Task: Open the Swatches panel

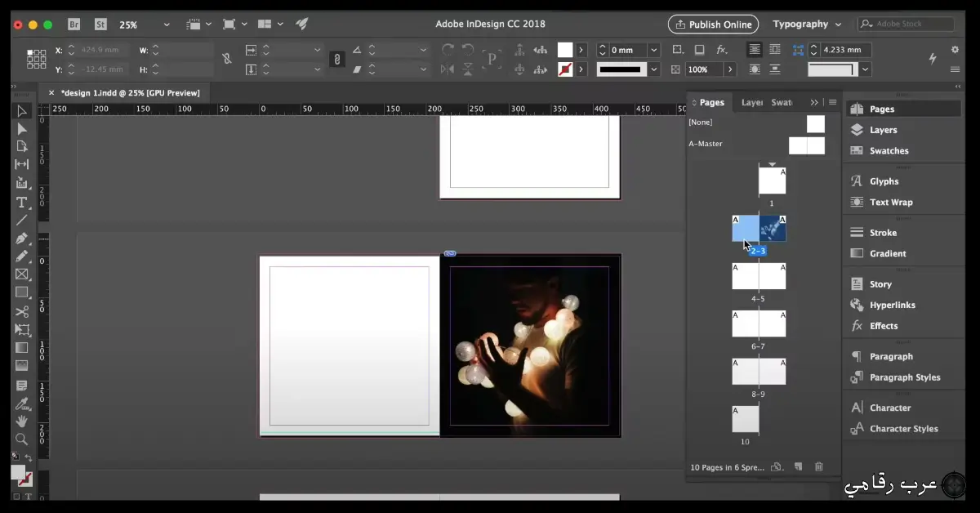Action: (x=888, y=150)
